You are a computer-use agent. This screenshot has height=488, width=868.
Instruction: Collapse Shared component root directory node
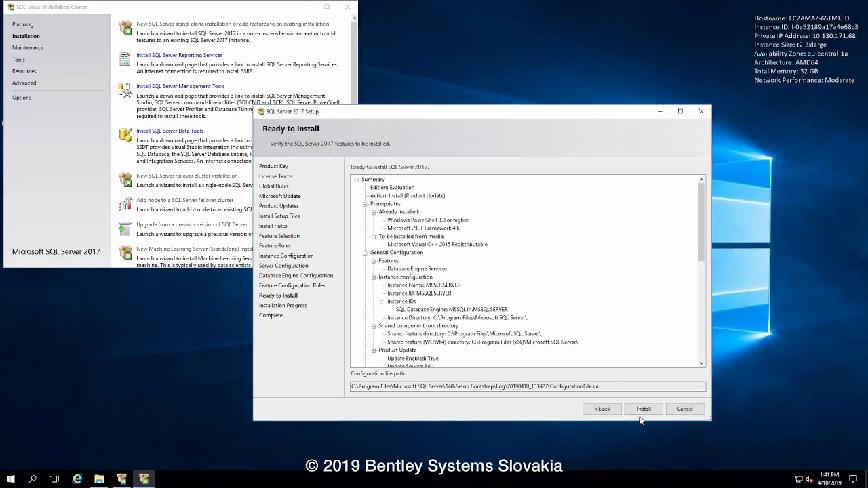coord(373,326)
